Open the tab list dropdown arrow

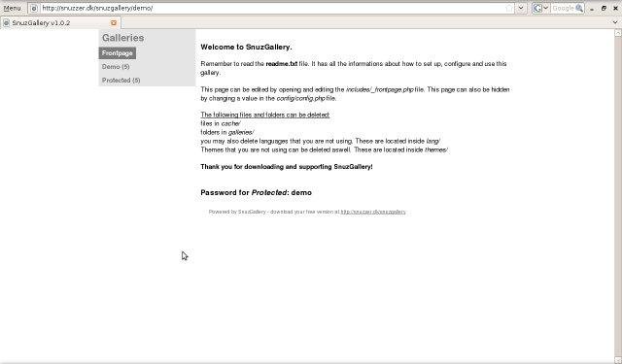point(615,22)
